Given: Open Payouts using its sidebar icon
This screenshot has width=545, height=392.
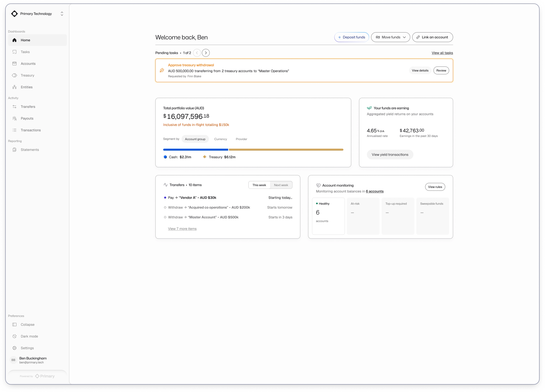Looking at the screenshot, I should (14, 118).
